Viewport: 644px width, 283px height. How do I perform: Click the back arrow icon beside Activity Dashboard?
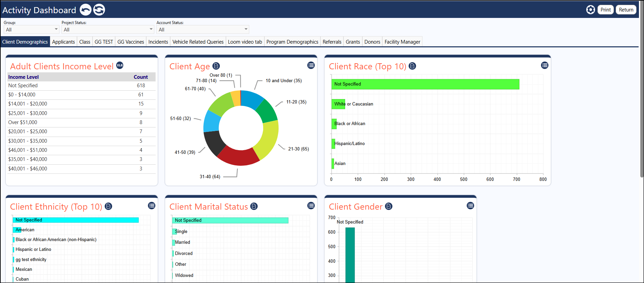pyautogui.click(x=85, y=10)
